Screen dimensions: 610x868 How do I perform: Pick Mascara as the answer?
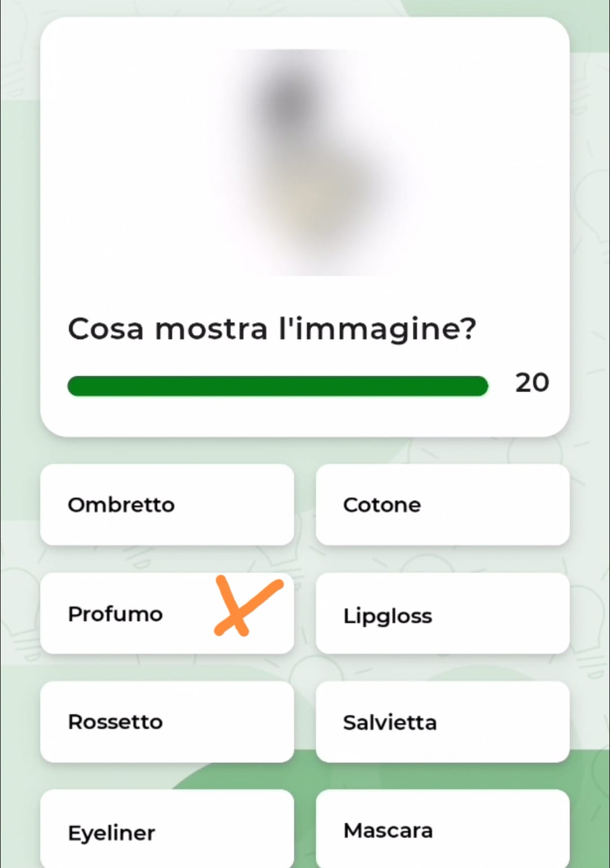(x=442, y=830)
